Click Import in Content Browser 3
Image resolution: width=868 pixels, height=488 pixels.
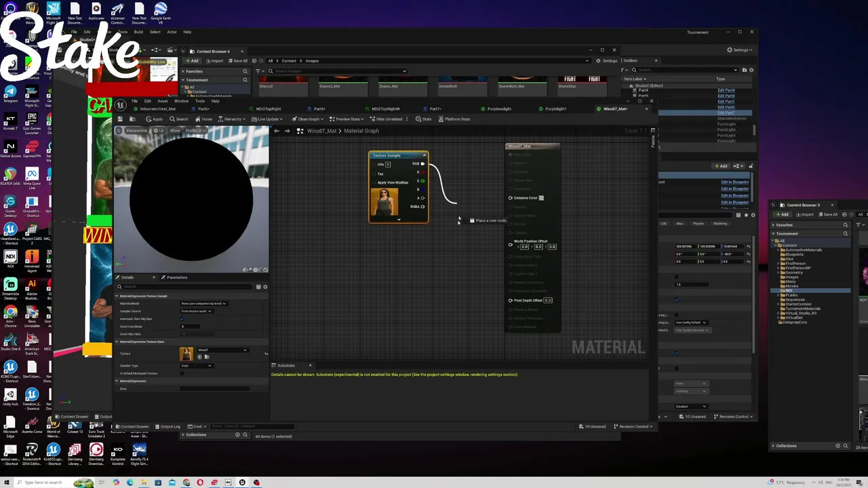(806, 215)
